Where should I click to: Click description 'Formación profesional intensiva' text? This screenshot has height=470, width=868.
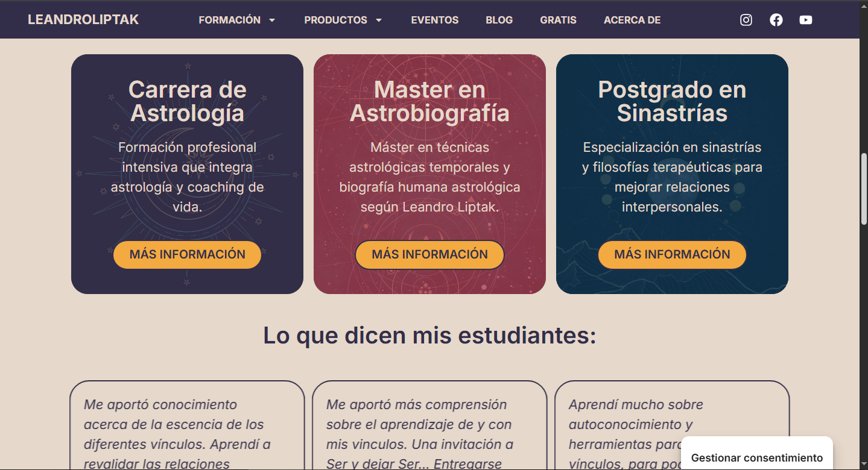click(x=187, y=177)
